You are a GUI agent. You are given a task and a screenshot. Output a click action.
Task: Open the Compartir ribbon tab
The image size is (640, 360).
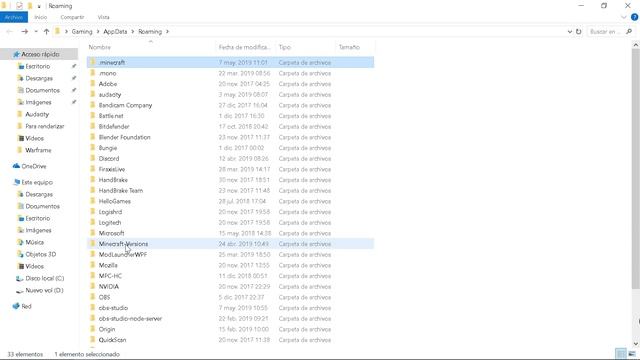[x=72, y=17]
